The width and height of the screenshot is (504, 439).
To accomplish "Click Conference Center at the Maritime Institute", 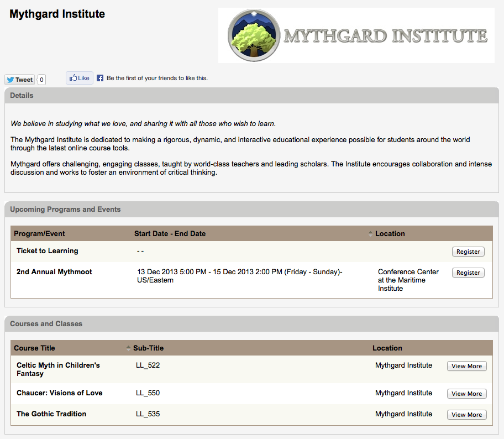I will [408, 280].
